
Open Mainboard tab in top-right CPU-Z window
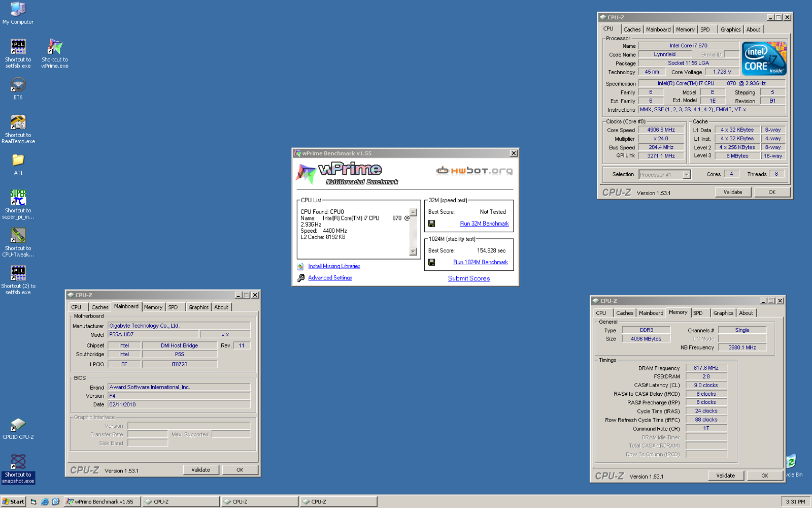[x=658, y=29]
